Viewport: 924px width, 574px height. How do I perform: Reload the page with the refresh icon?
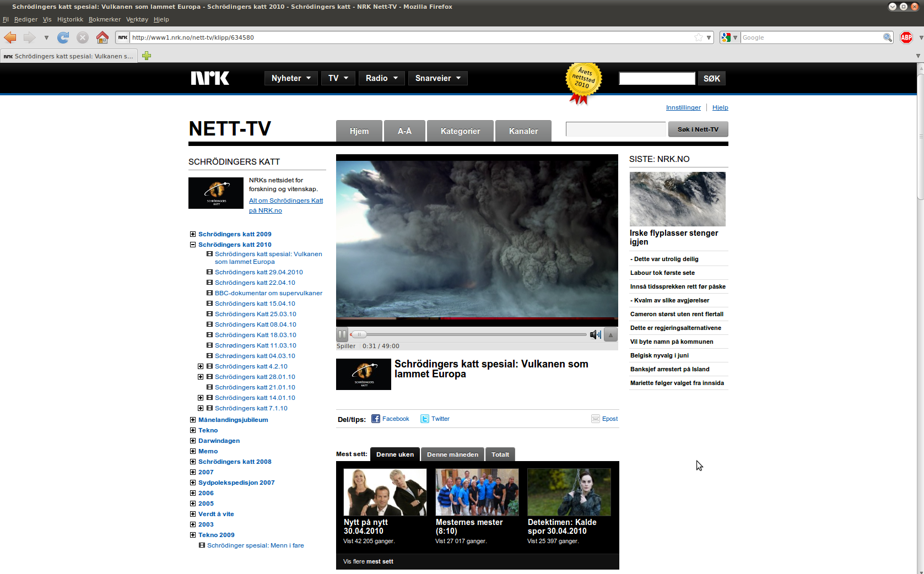click(x=63, y=37)
